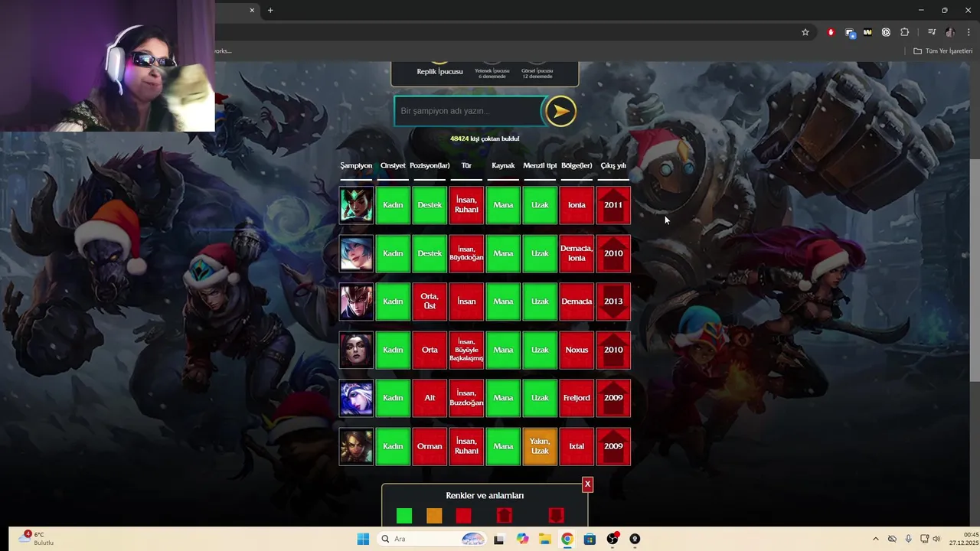Click the champion portrait in the Noxus row
The width and height of the screenshot is (980, 551).
pyautogui.click(x=357, y=350)
